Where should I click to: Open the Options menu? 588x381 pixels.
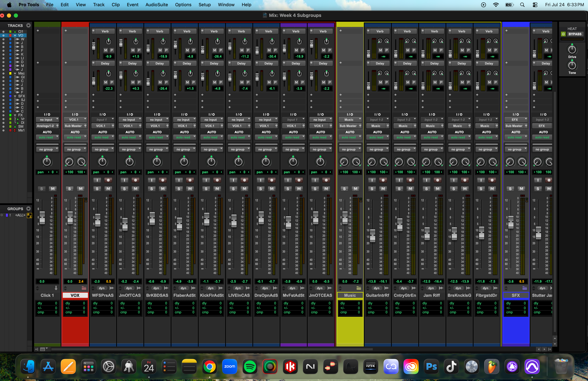pyautogui.click(x=183, y=5)
